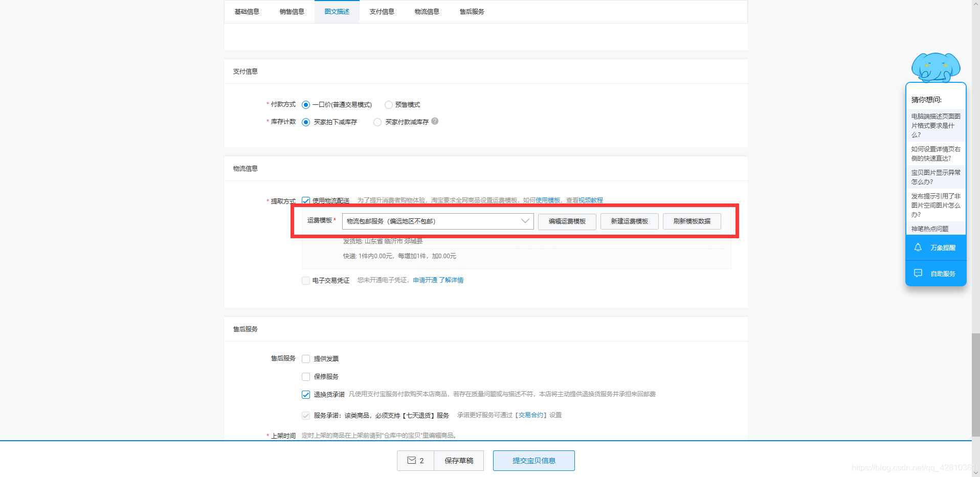Open the 基础信息 tab

[247, 12]
